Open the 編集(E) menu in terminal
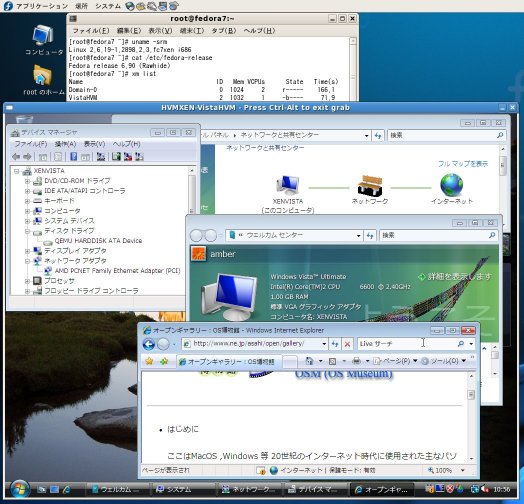 (x=129, y=30)
